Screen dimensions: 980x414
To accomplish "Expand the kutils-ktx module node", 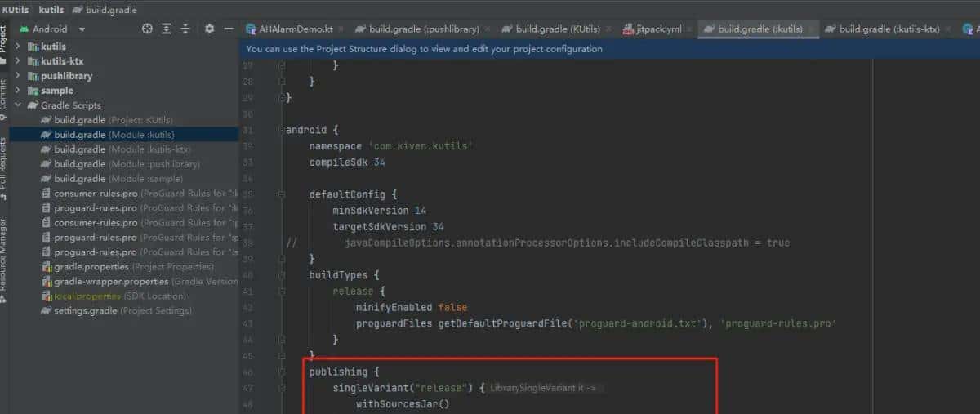I will pos(18,61).
